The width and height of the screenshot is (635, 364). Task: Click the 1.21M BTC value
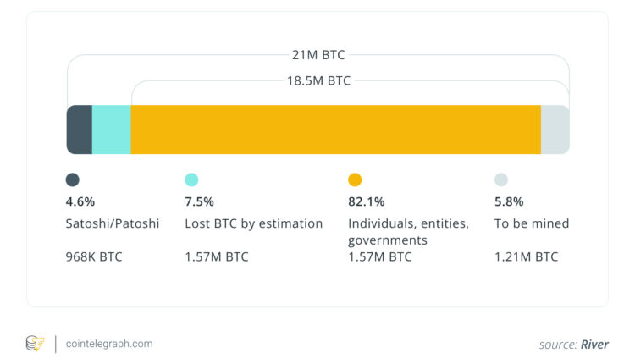(526, 256)
